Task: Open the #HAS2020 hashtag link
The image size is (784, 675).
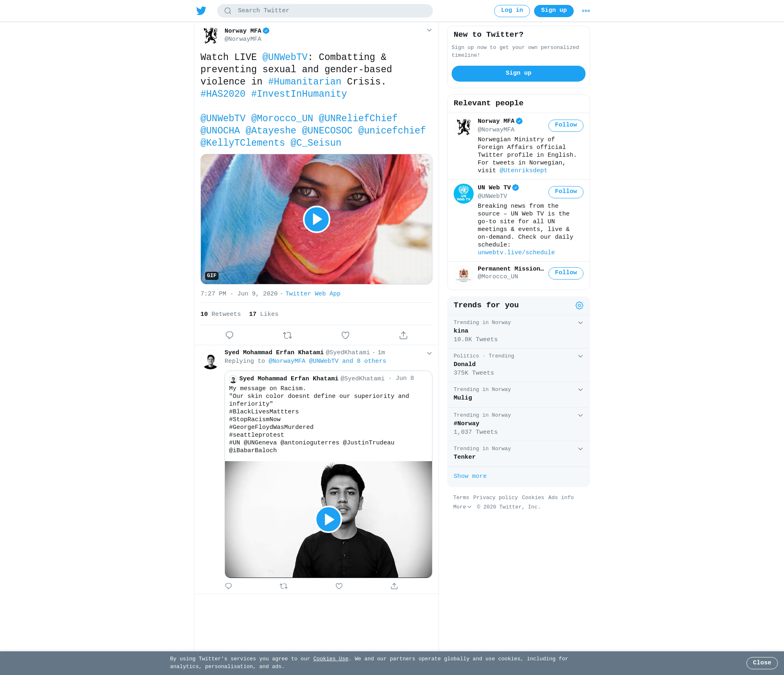Action: tap(223, 94)
